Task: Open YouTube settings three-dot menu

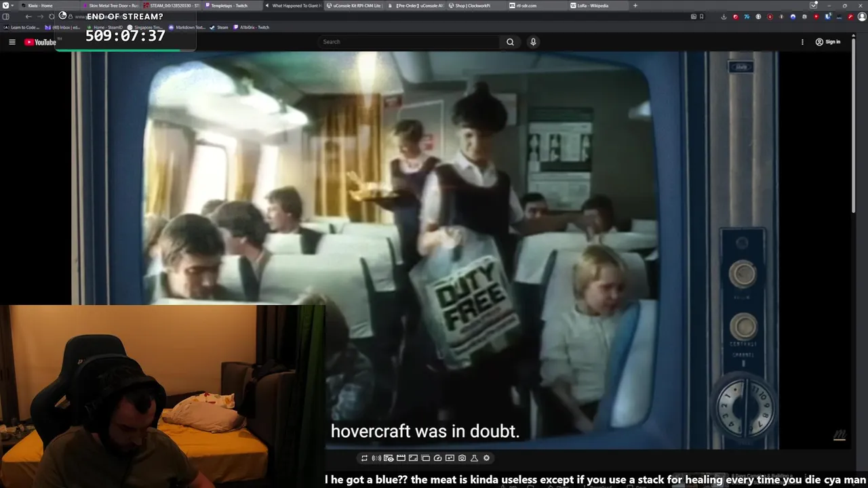Action: tap(802, 42)
